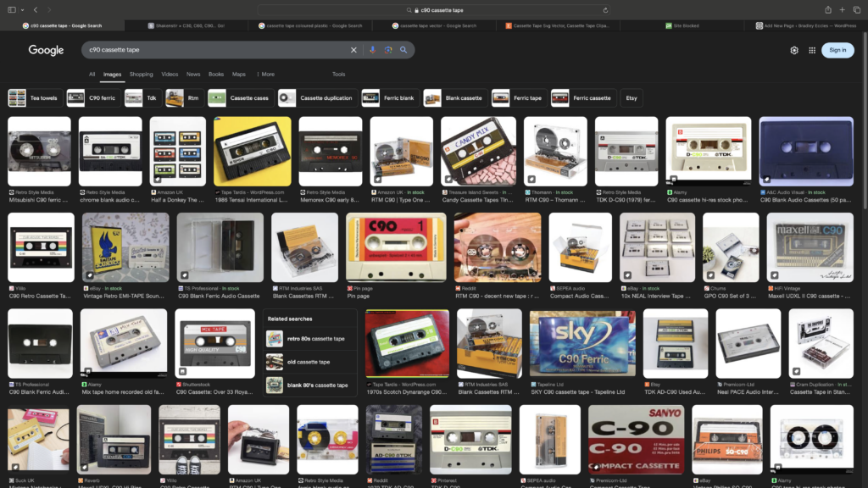Viewport: 868px width, 488px height.
Task: Toggle the Safari sidebar
Action: click(12, 10)
